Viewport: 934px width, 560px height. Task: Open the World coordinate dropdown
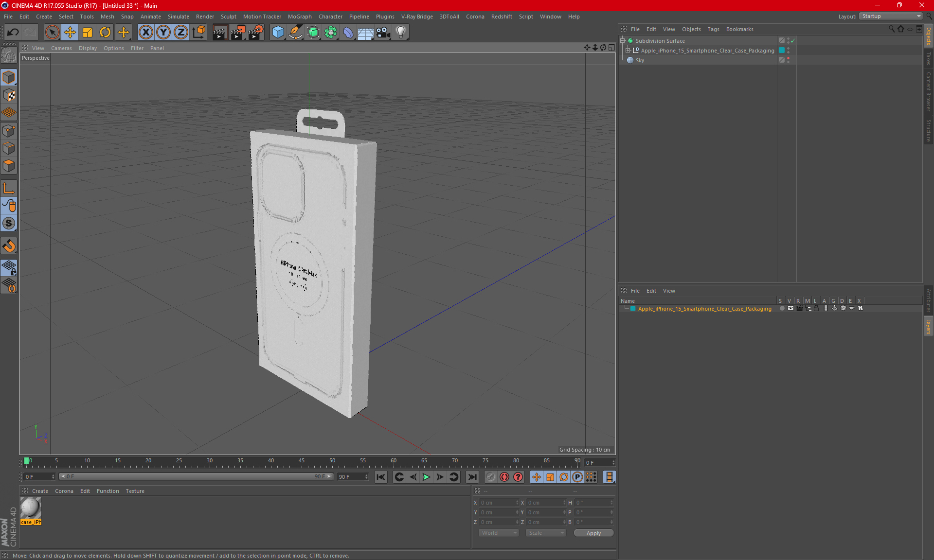pyautogui.click(x=499, y=533)
